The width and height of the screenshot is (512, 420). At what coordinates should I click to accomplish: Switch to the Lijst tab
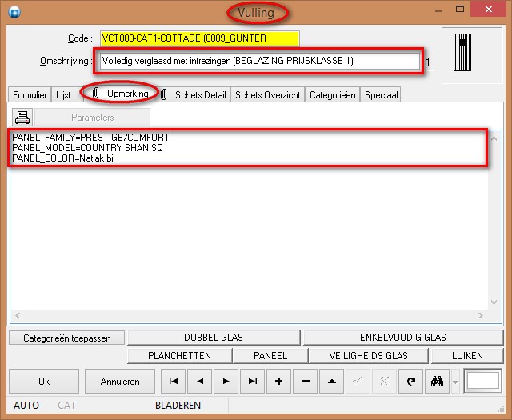tap(63, 95)
